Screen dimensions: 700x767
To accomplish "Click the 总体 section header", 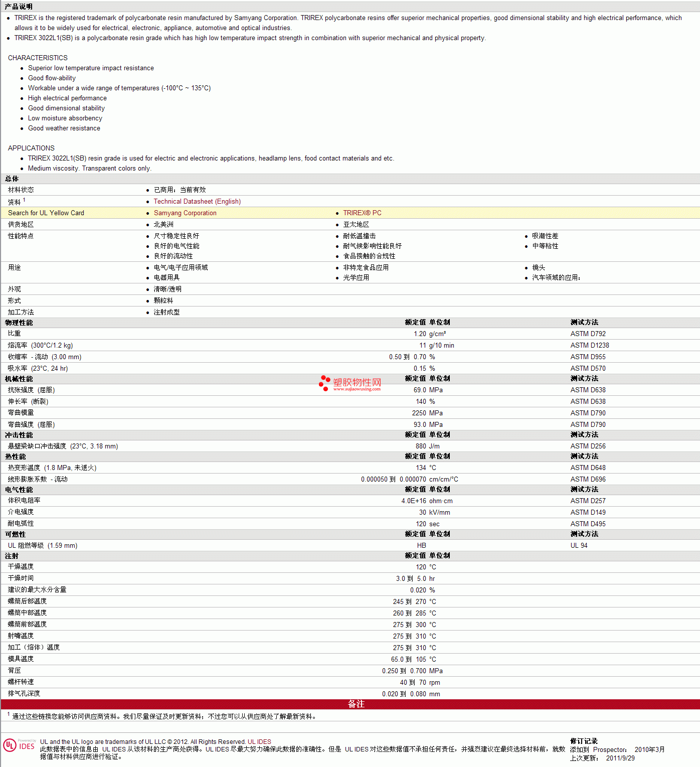I will [12, 179].
